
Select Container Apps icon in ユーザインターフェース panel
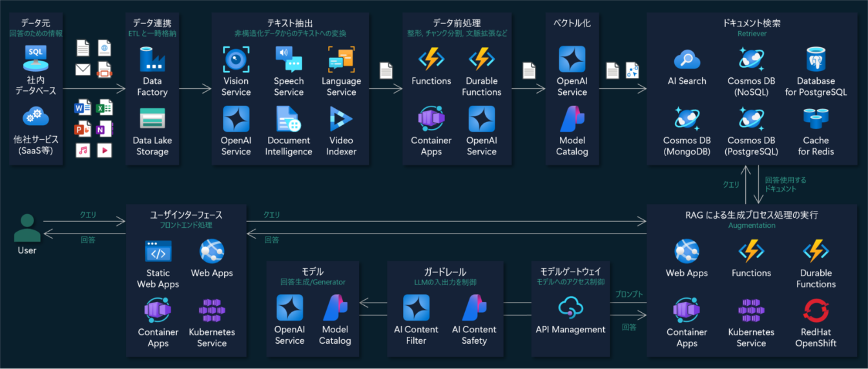click(x=158, y=311)
